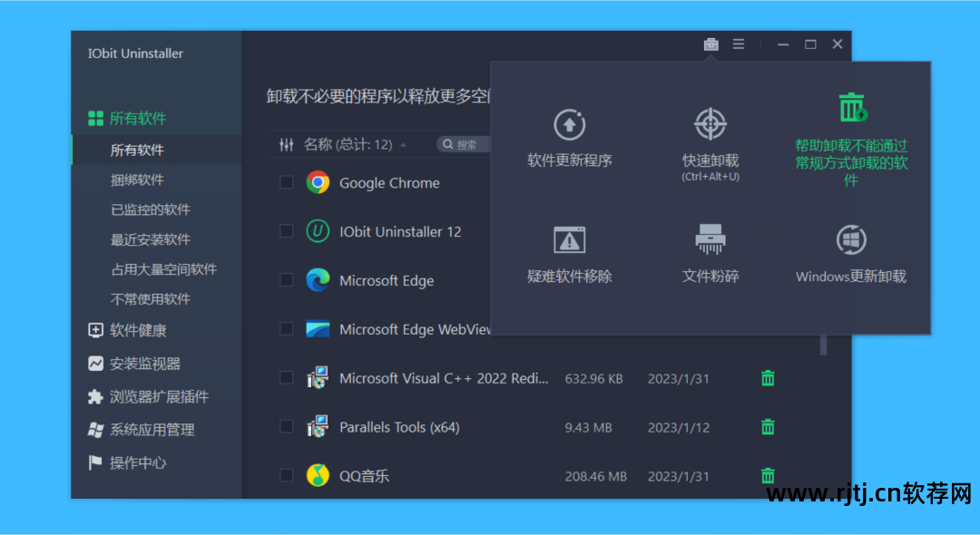Image resolution: width=980 pixels, height=535 pixels.
Task: Click the software list vertical scrollbar
Action: pyautogui.click(x=823, y=345)
